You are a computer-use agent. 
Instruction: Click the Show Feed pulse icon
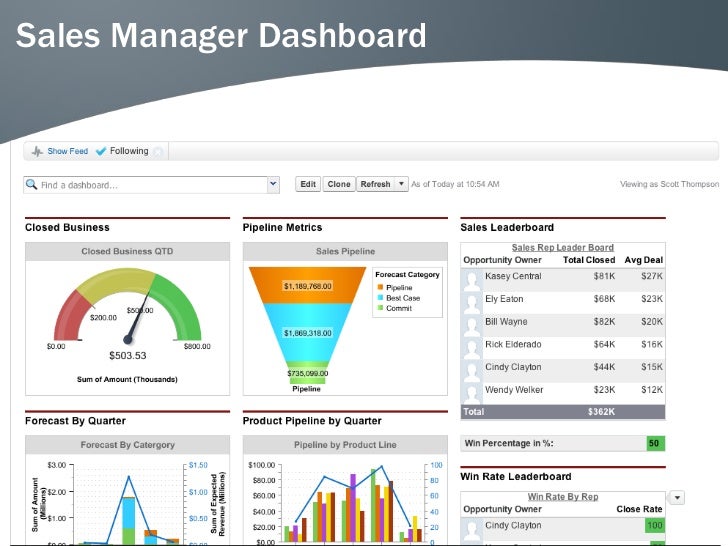coord(37,151)
